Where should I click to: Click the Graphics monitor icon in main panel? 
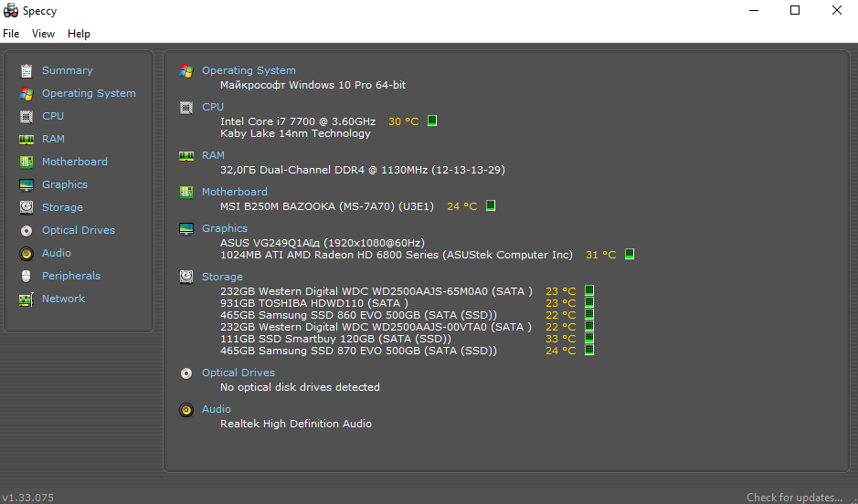(x=186, y=229)
